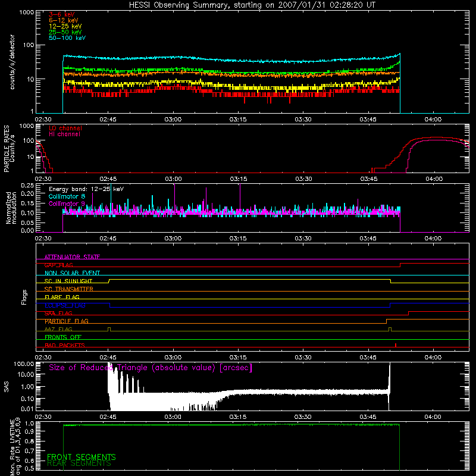Select the 3-6 keV legend entry
Screen dimensions: 476x476
tap(61, 14)
